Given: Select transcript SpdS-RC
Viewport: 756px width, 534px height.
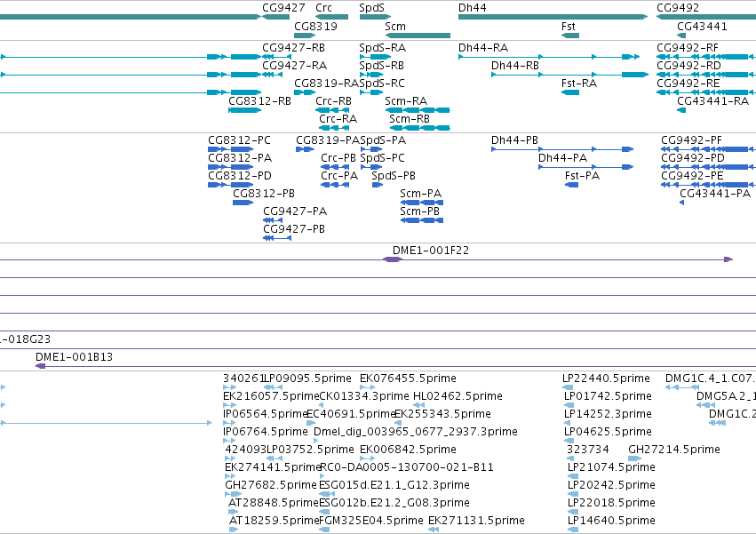Looking at the screenshot, I should click(371, 92).
